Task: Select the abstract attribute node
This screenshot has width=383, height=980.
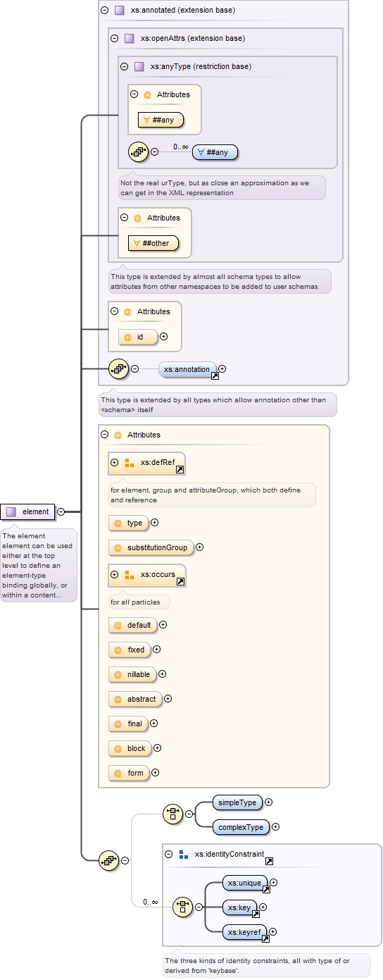Action: 135,699
